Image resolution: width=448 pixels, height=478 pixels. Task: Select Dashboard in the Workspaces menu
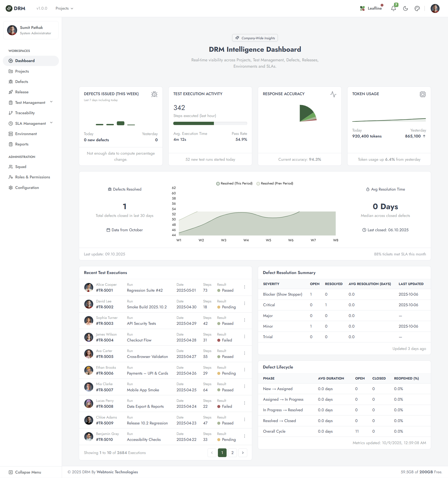pos(25,61)
